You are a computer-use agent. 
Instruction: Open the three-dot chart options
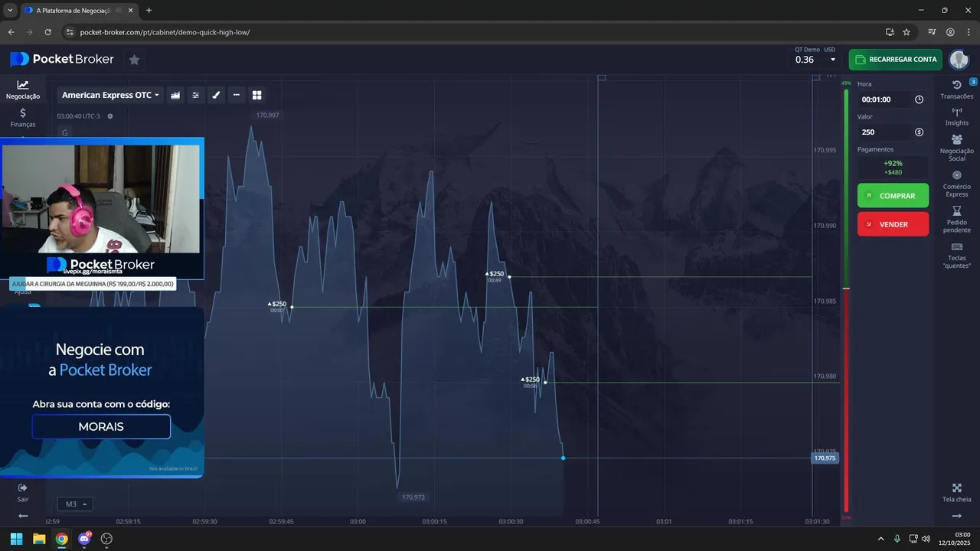click(237, 95)
